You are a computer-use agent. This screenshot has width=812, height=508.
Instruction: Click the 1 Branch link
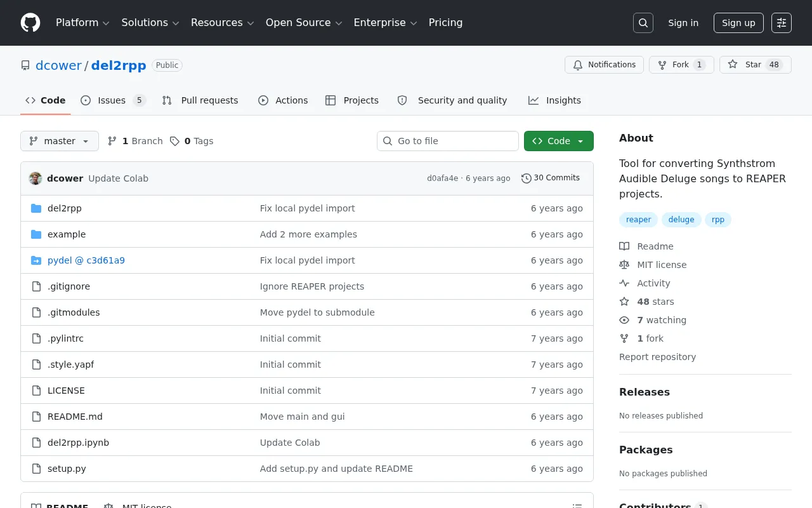pyautogui.click(x=135, y=141)
